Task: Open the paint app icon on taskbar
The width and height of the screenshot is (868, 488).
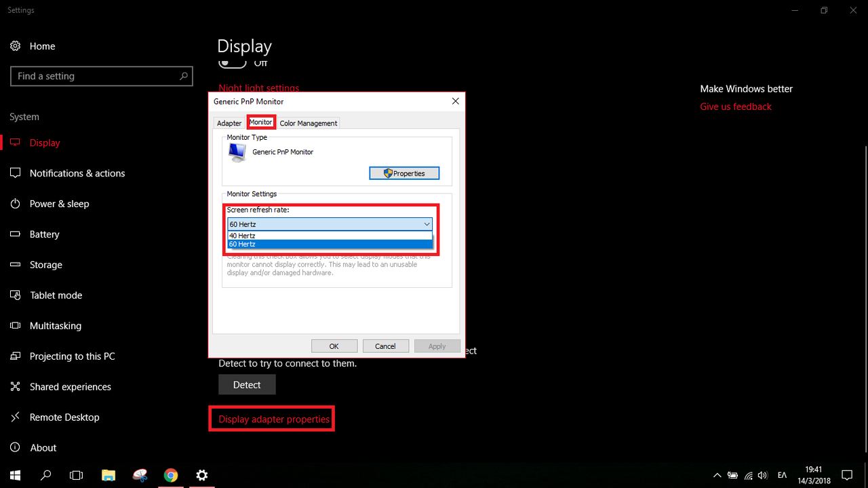Action: coord(140,475)
